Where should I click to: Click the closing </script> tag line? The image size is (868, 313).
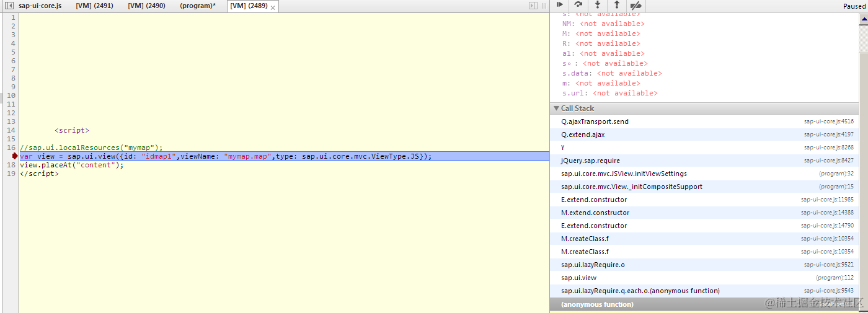pyautogui.click(x=39, y=174)
